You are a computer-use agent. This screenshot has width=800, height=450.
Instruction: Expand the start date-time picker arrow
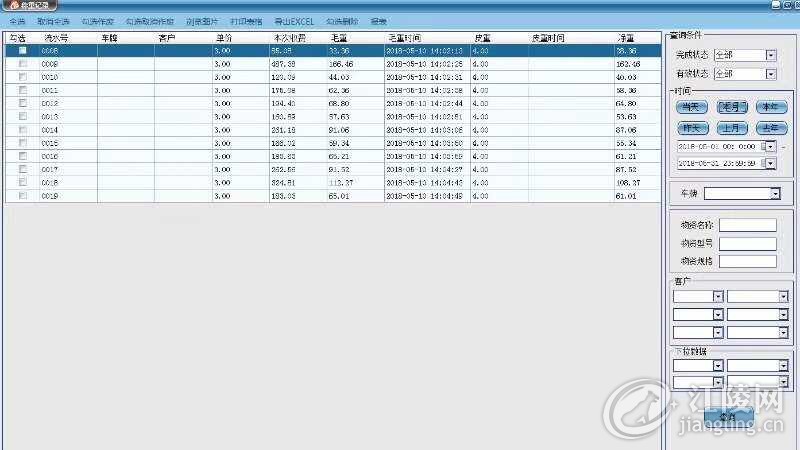[x=770, y=147]
